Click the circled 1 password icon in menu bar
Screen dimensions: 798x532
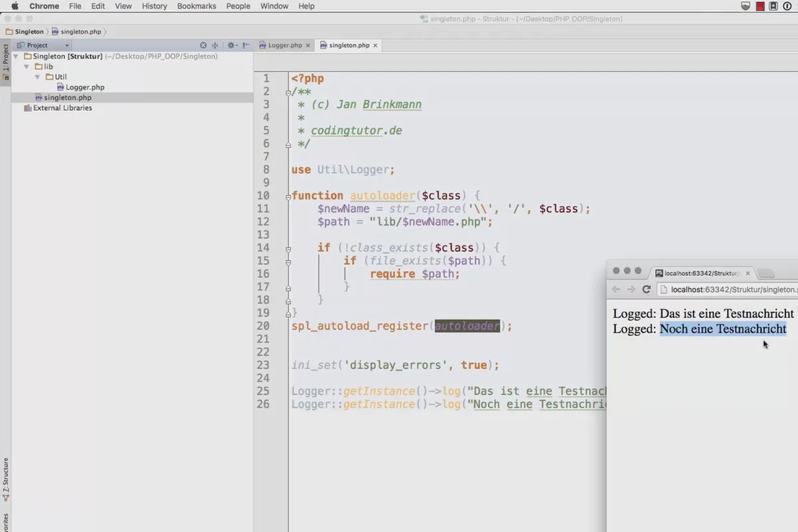tap(788, 6)
